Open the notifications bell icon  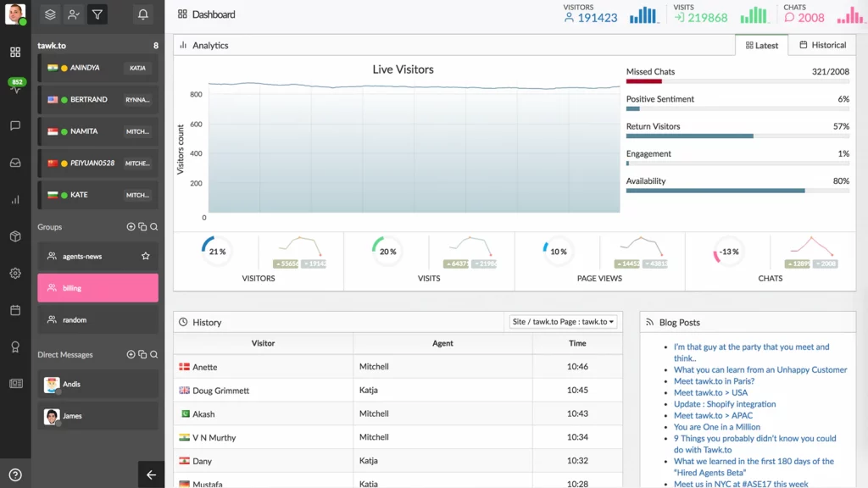[142, 14]
